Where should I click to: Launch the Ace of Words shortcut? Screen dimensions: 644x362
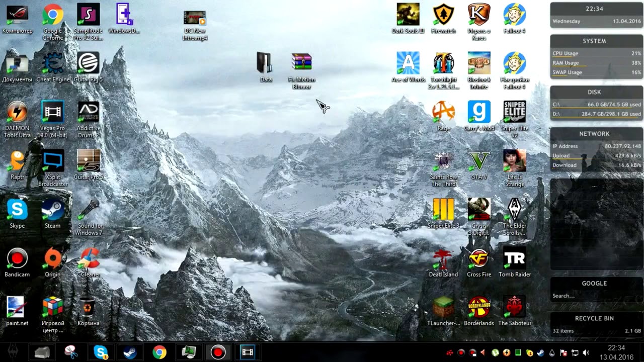pos(408,68)
